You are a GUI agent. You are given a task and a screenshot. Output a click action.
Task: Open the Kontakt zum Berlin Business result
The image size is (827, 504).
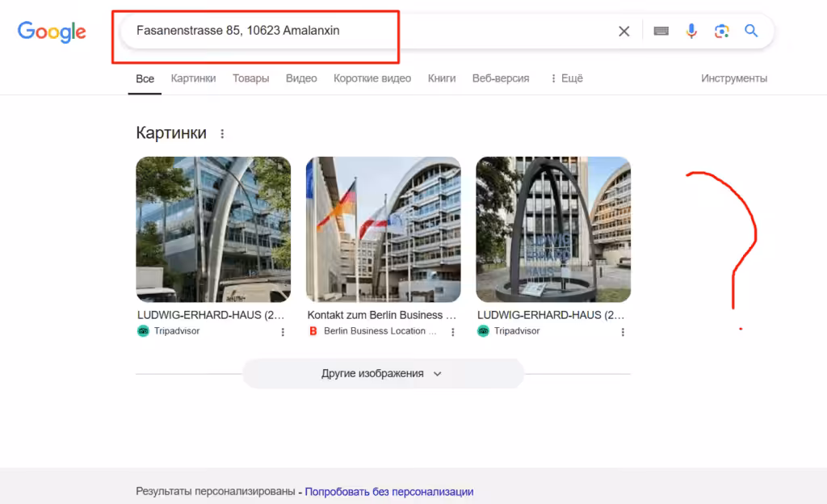(381, 315)
